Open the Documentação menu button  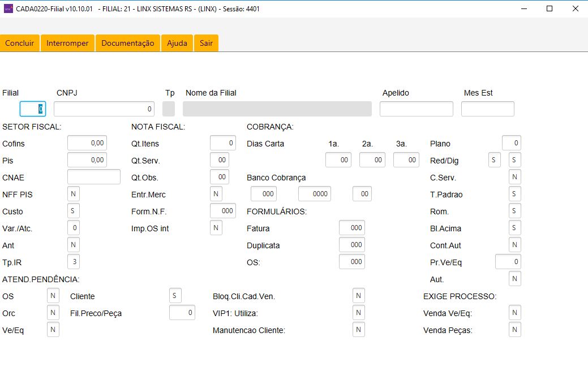(x=128, y=43)
